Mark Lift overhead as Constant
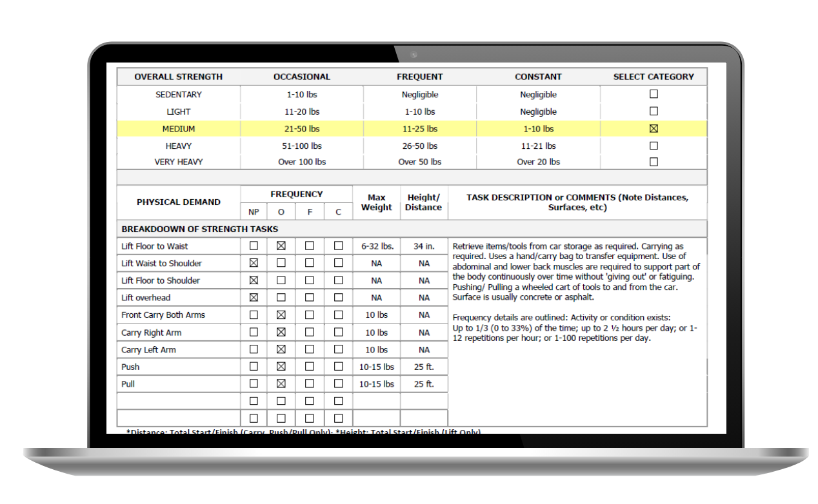 [338, 298]
